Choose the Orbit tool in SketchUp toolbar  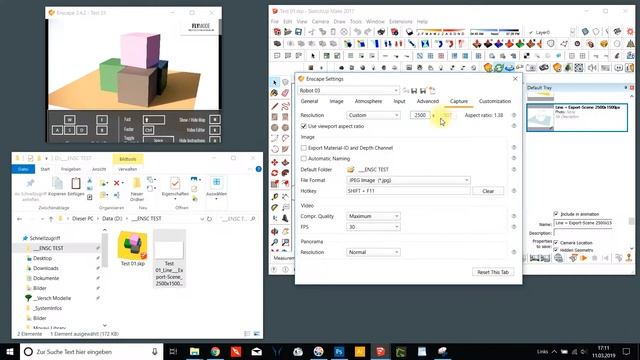click(275, 232)
